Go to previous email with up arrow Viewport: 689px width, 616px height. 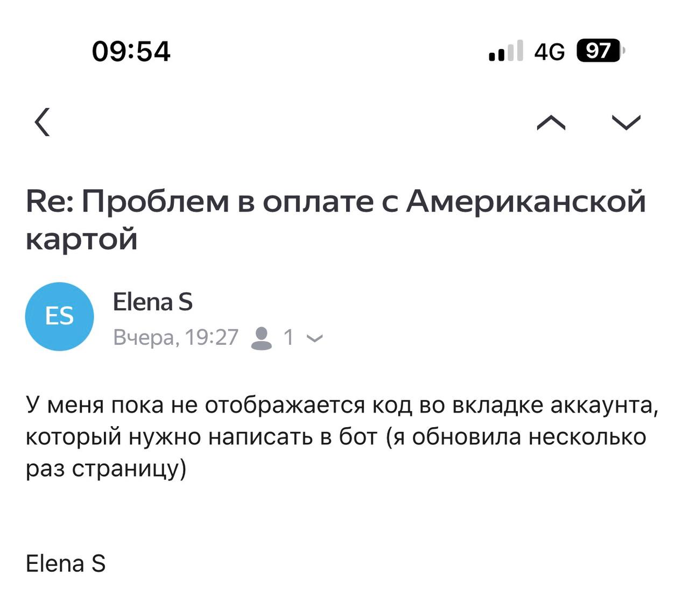pos(551,123)
